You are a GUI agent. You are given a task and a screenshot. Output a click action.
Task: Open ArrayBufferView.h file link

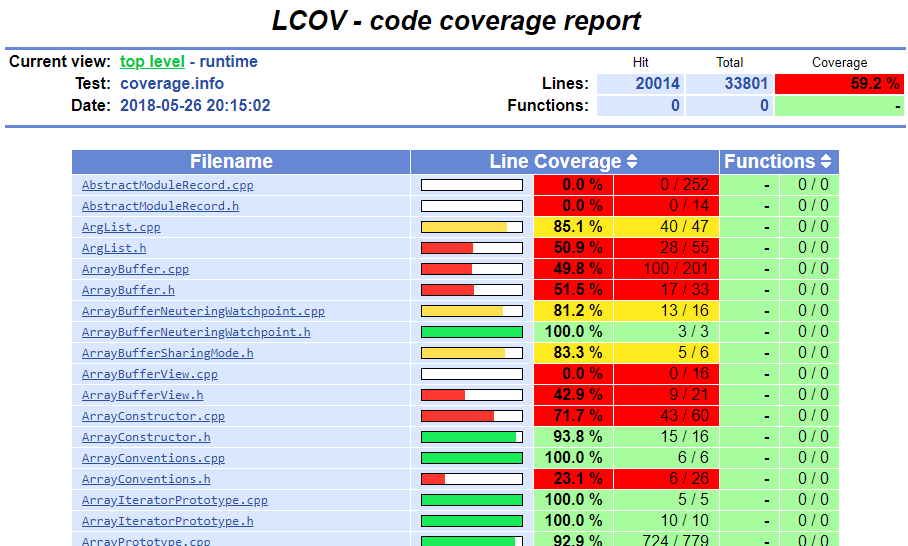(x=142, y=395)
